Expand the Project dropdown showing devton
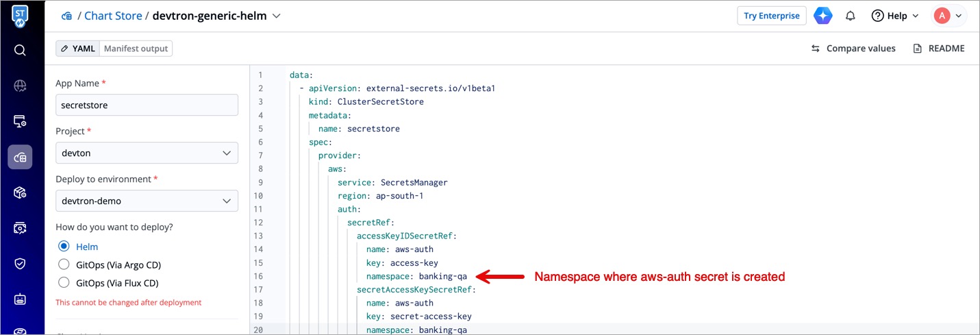Screen dimensions: 980x335 coord(147,153)
